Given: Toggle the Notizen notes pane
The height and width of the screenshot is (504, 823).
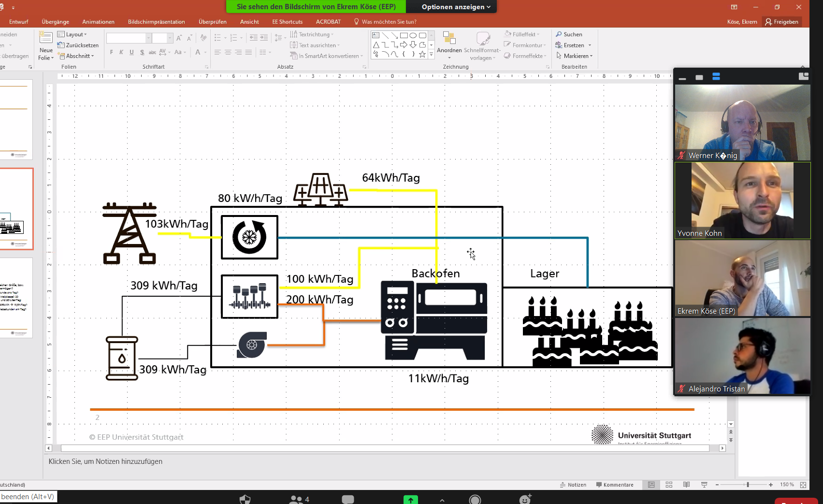Looking at the screenshot, I should coord(573,485).
